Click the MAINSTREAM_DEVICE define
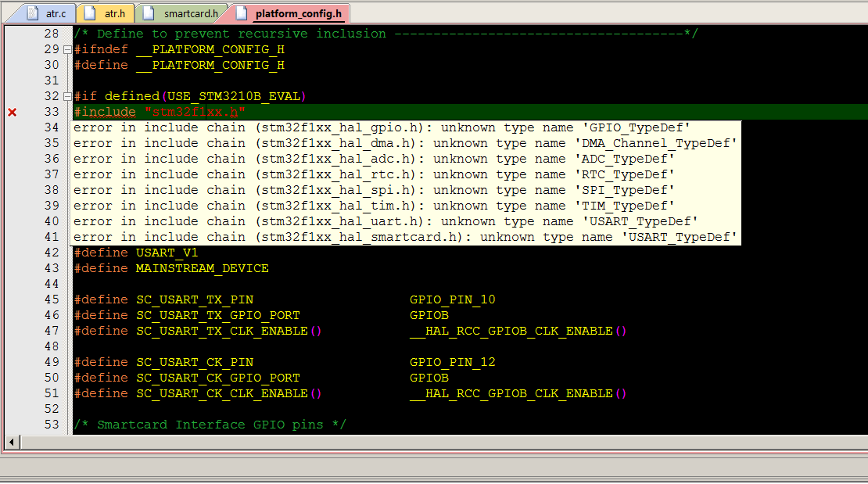The height and width of the screenshot is (484, 868). (203, 268)
